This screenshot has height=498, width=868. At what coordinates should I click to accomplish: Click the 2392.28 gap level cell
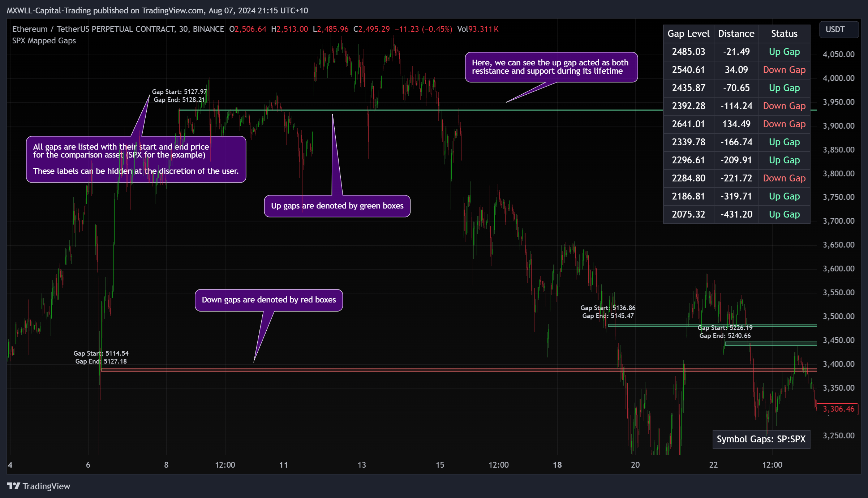[x=688, y=106]
